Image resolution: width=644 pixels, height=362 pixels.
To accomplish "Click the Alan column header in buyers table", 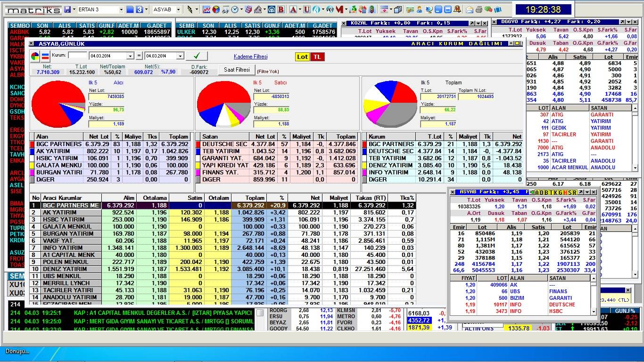I will click(57, 137).
